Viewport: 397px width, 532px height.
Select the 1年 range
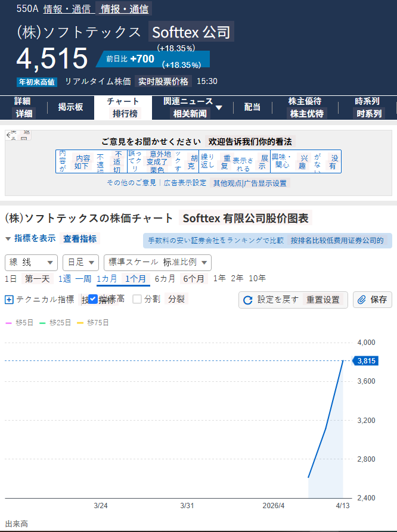pyautogui.click(x=219, y=278)
